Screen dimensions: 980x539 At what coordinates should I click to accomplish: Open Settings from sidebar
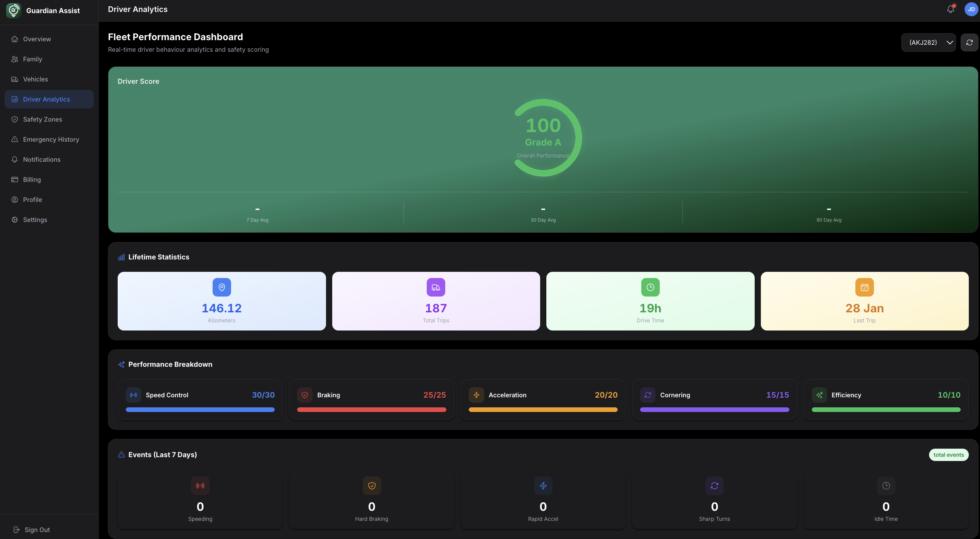click(x=49, y=220)
